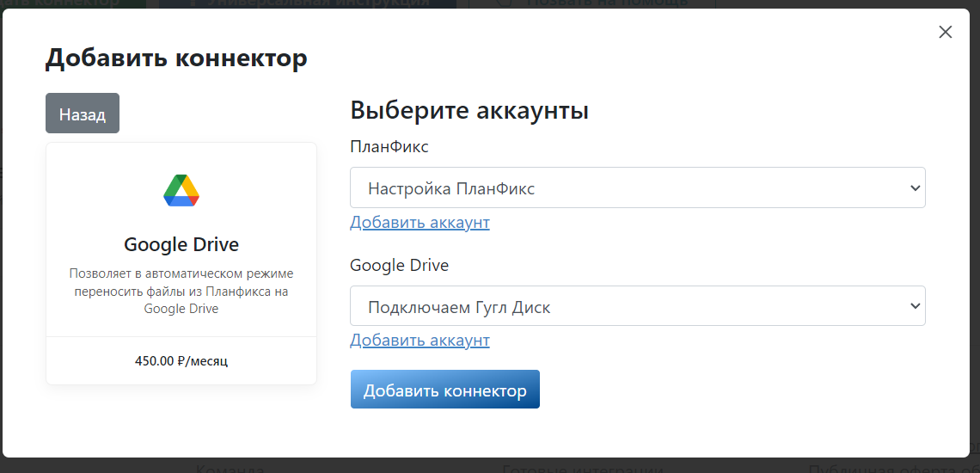
Task: Click the Добавить коннектор dialog title
Action: 176,58
